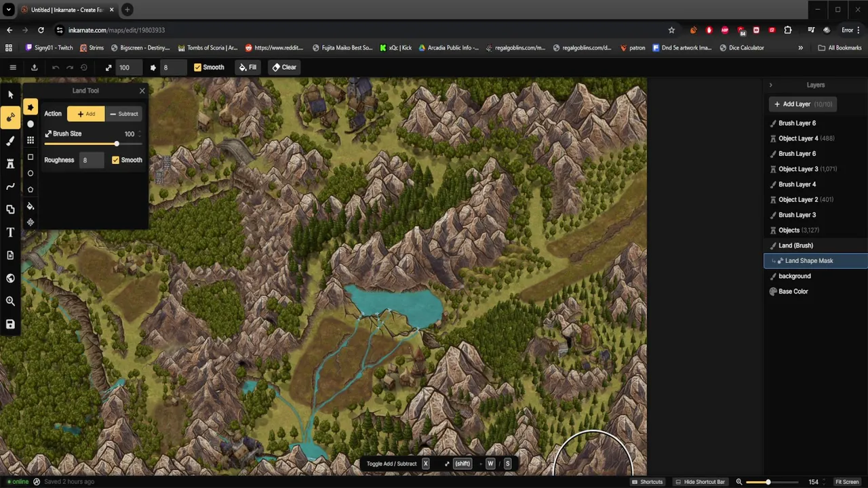
Task: Open All Bookmarks folder
Action: click(x=840, y=47)
